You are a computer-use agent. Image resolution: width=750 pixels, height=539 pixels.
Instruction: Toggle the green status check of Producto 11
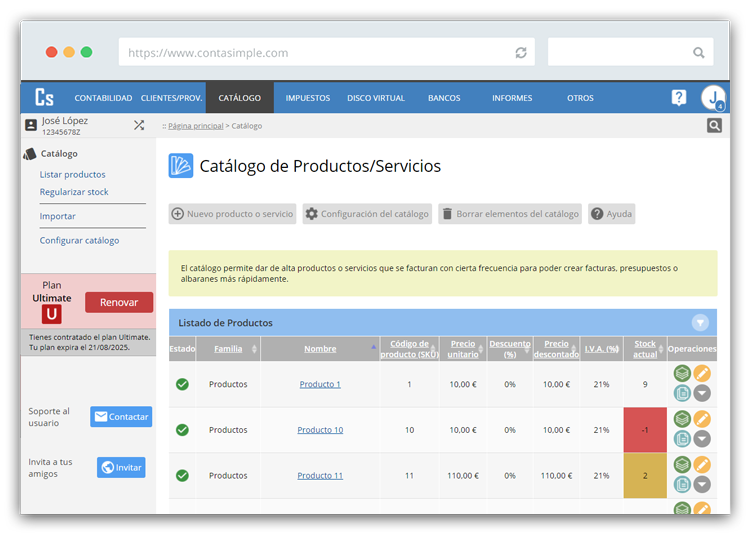182,476
